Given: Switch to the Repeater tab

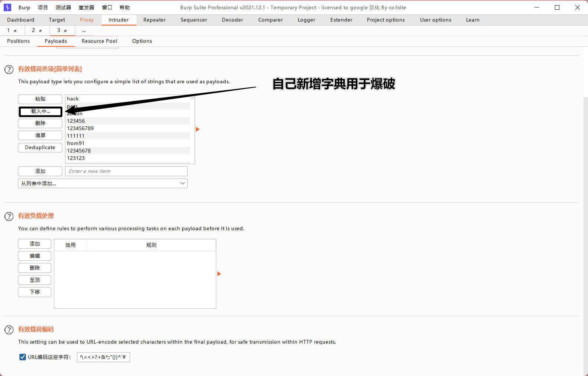Looking at the screenshot, I should 155,20.
